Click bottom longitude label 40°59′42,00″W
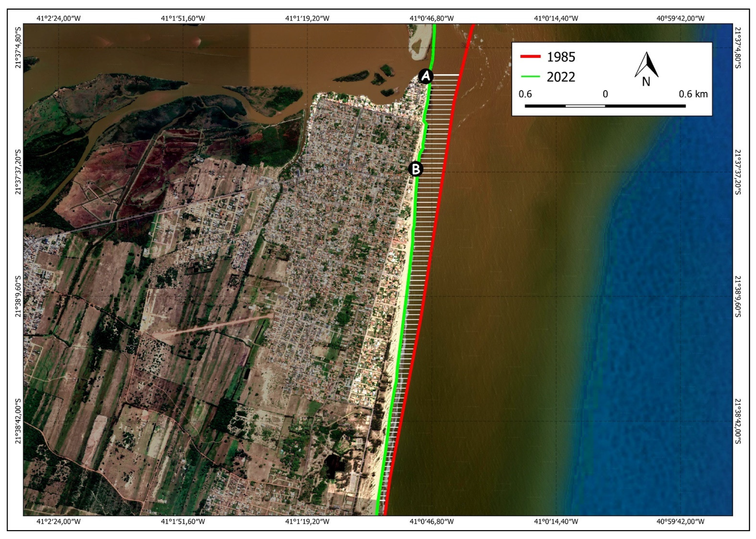Screen dimensions: 756x539 [680, 521]
